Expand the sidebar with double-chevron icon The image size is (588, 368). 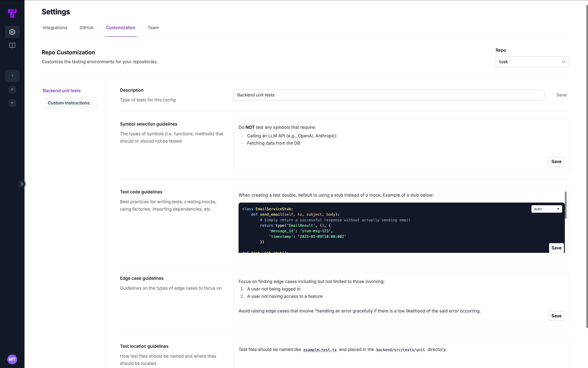pyautogui.click(x=22, y=184)
